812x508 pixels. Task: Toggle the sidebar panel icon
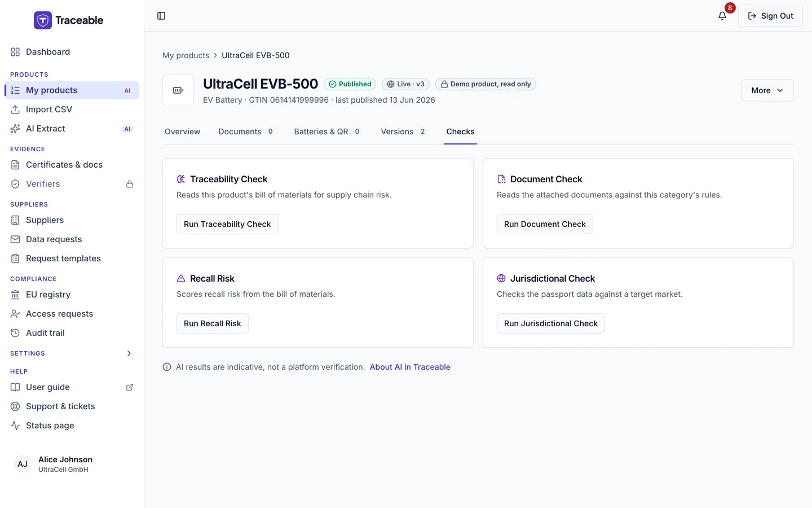pos(161,16)
